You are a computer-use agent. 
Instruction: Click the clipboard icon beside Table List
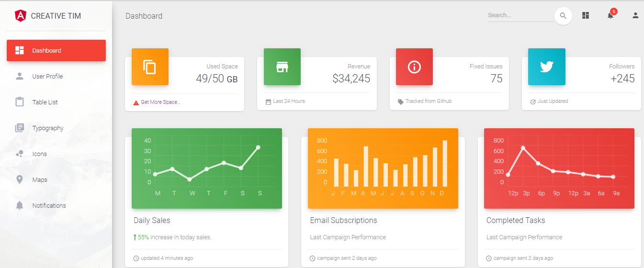pyautogui.click(x=20, y=102)
